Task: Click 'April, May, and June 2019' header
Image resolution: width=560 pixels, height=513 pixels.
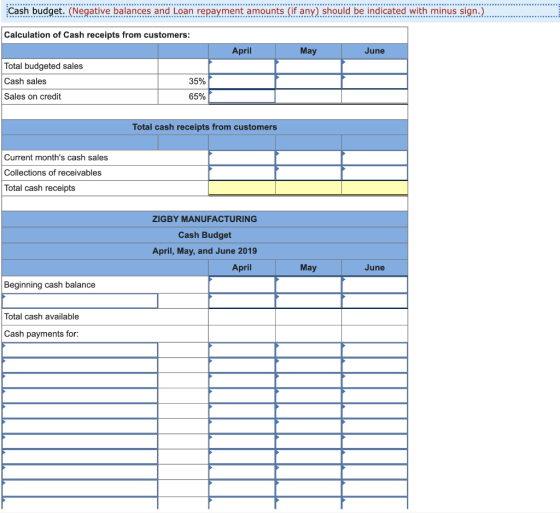Action: 205,251
